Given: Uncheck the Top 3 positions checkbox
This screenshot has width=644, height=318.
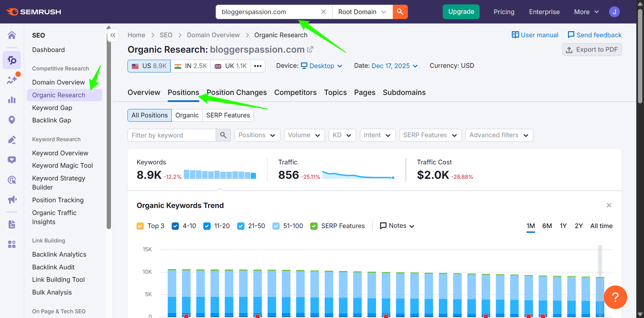Looking at the screenshot, I should point(140,226).
